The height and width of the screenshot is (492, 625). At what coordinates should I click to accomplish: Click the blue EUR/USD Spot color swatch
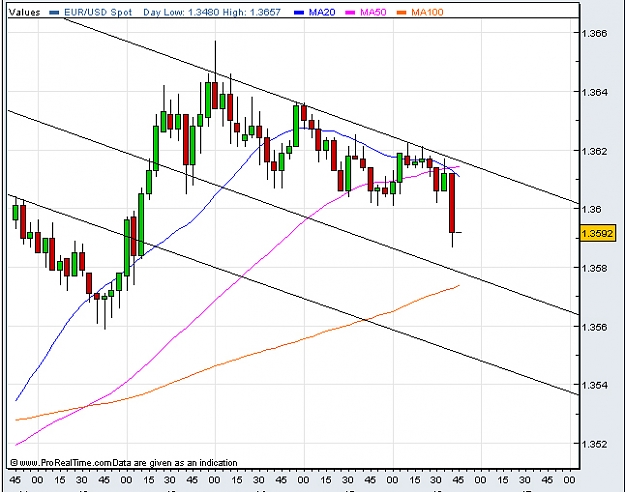(54, 13)
